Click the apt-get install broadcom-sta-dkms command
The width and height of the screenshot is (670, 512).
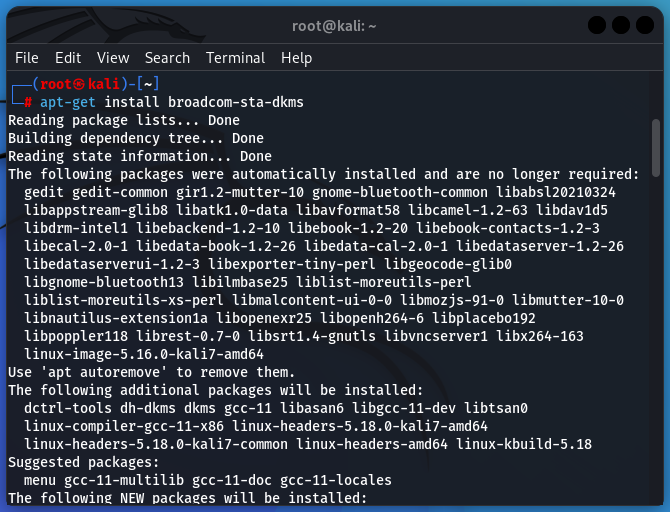pyautogui.click(x=171, y=102)
